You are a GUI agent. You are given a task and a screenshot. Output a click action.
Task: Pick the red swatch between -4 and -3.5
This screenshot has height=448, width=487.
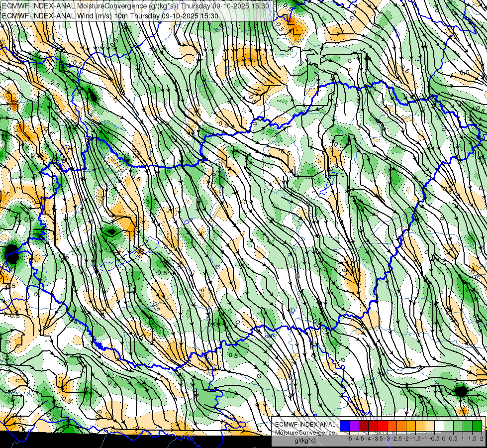click(373, 426)
